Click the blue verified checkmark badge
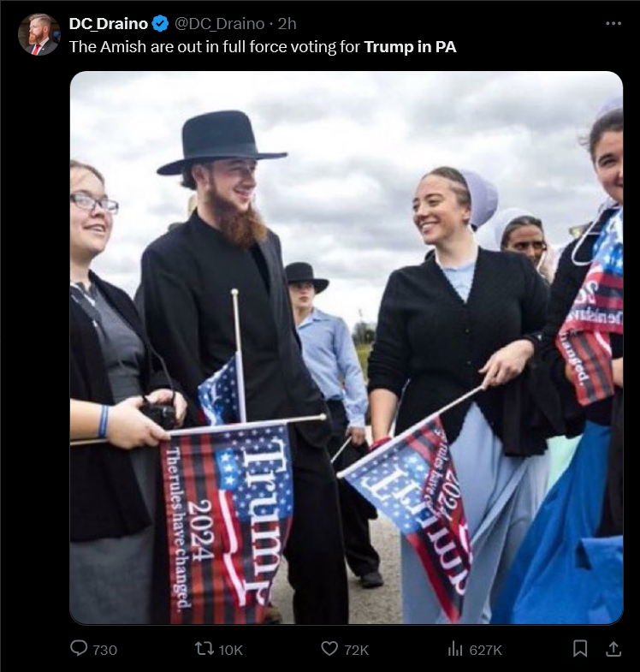The height and width of the screenshot is (672, 640). coord(161,24)
